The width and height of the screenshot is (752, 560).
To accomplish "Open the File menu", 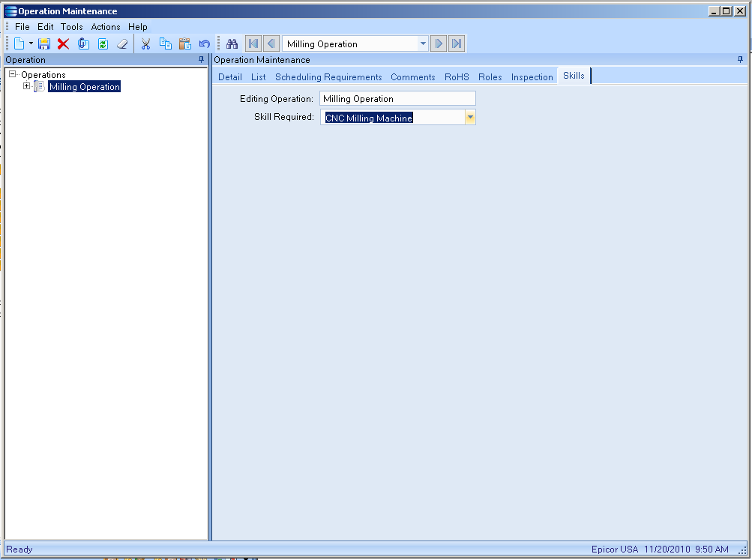I will point(22,27).
